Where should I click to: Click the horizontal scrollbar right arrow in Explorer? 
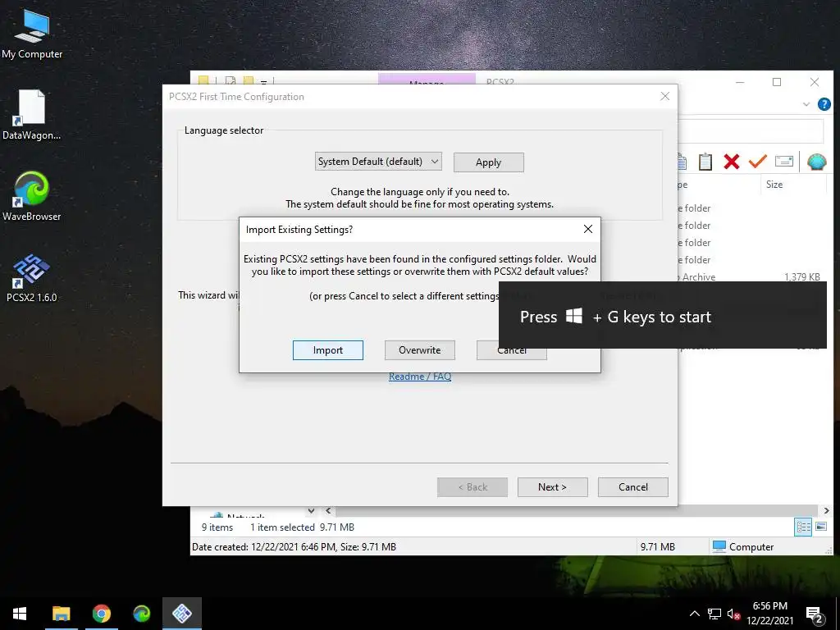[x=825, y=510]
